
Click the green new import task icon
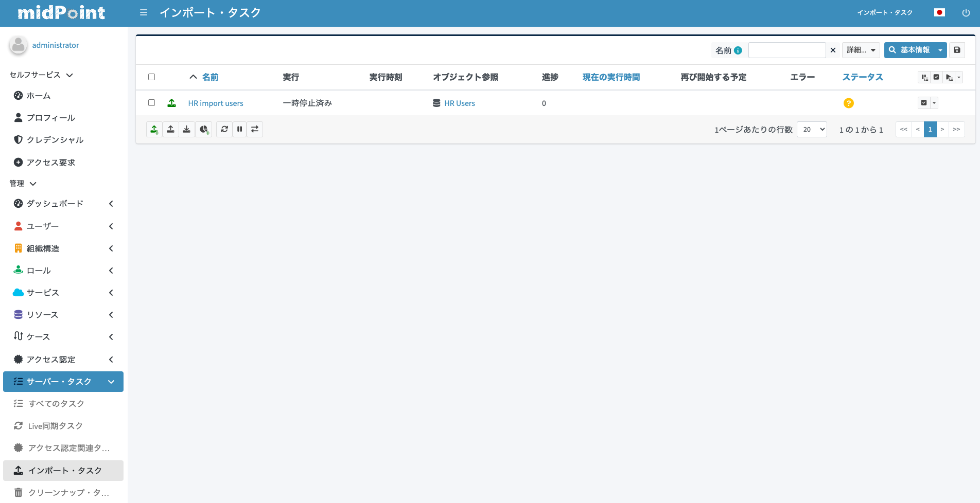(x=154, y=129)
